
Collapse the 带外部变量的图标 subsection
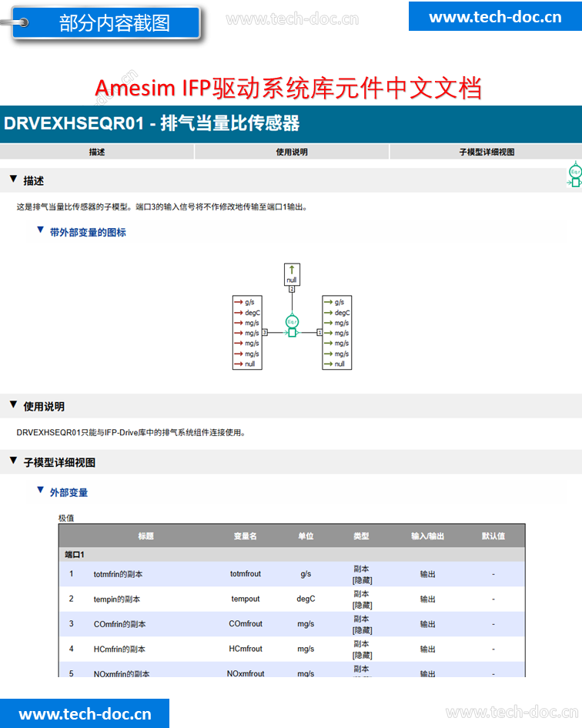tap(40, 230)
